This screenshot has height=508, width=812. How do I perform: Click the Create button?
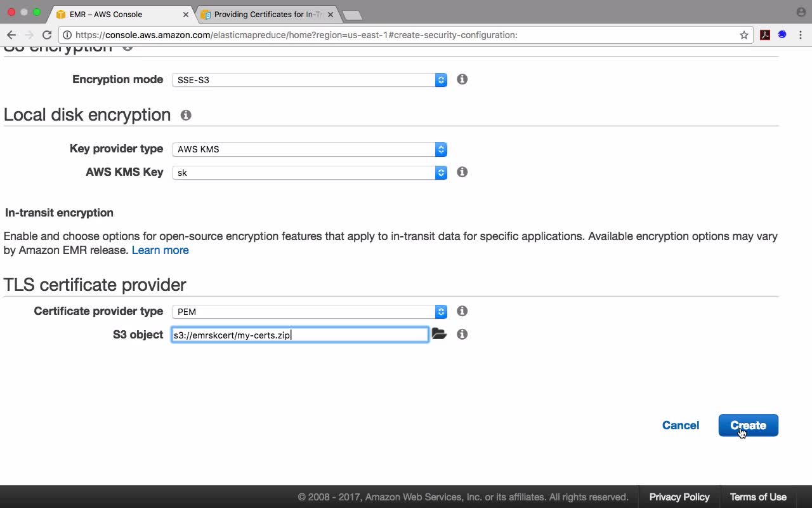(x=749, y=425)
